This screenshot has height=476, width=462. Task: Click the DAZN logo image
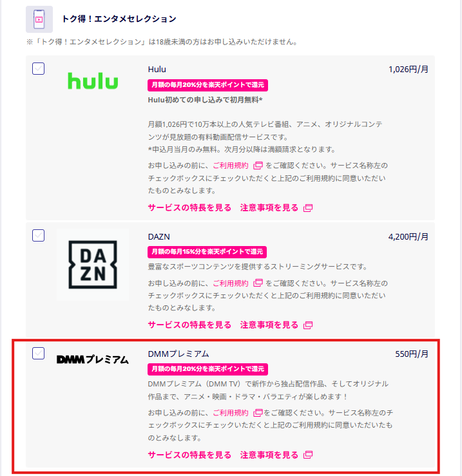pyautogui.click(x=93, y=265)
